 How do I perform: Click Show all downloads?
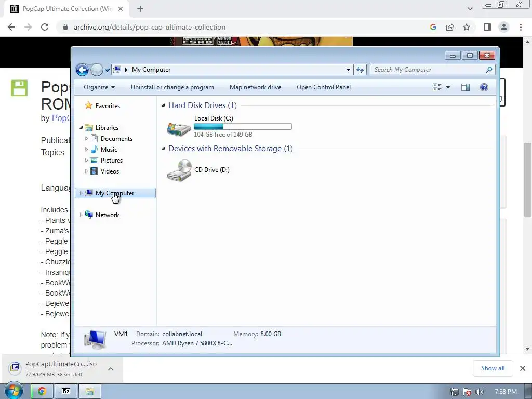[x=493, y=368]
